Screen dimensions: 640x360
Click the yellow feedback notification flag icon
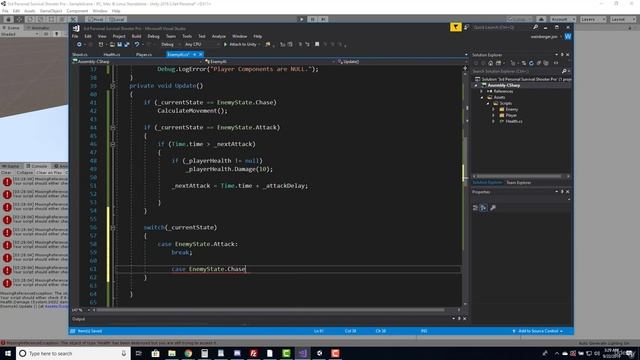tap(456, 27)
